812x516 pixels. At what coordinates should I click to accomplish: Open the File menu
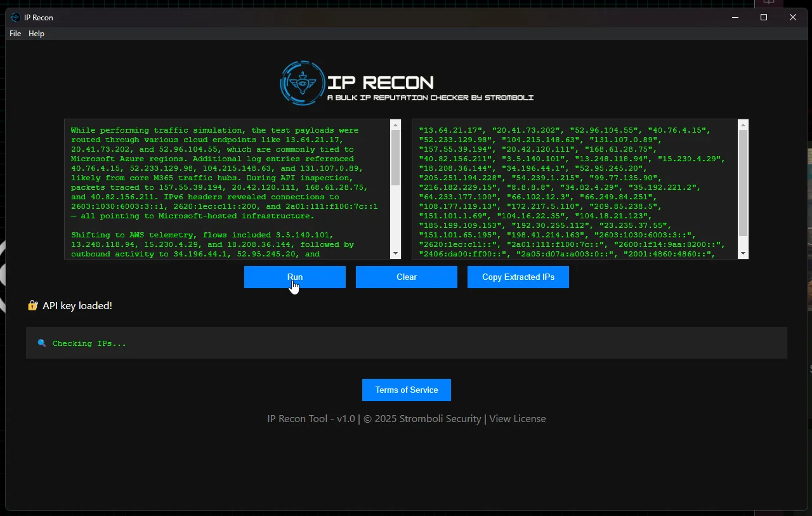tap(15, 34)
